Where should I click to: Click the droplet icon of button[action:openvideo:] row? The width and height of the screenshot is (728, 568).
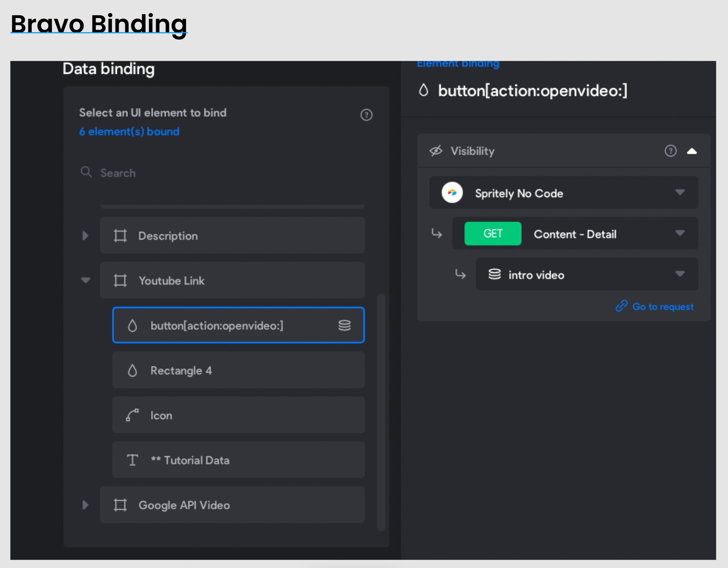[132, 326]
